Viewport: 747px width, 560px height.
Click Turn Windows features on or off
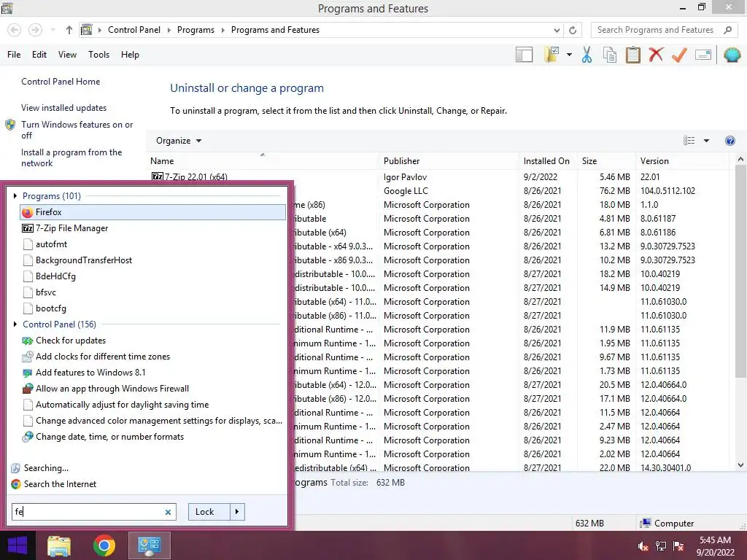tap(77, 130)
